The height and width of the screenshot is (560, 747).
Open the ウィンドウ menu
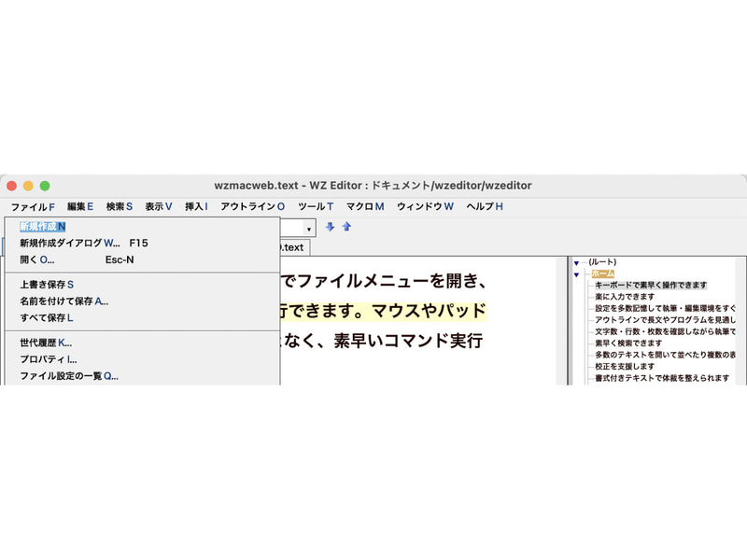tap(425, 206)
